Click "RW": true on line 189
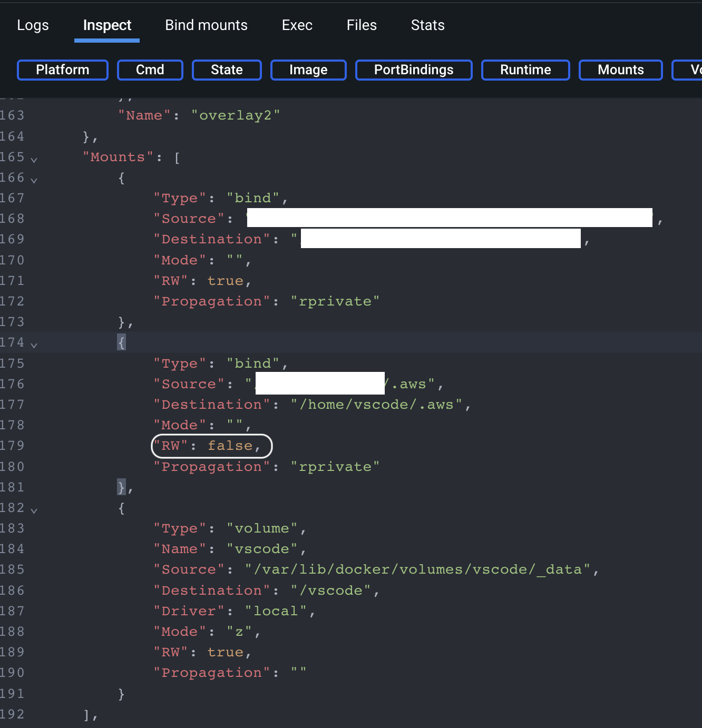The image size is (702, 728). tap(202, 652)
